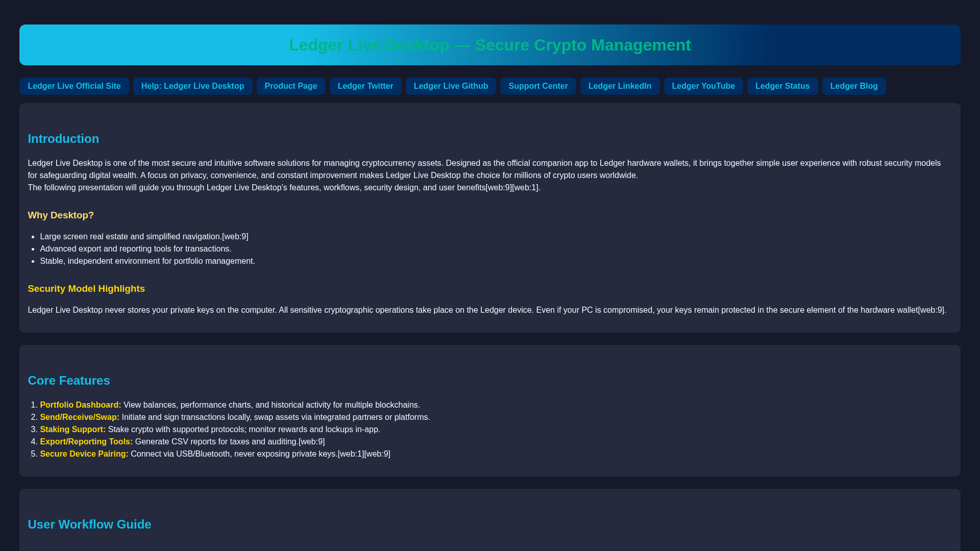Click the 'Advanced export and reporting tools' bullet
Screen dimensions: 980x551
[x=136, y=249]
